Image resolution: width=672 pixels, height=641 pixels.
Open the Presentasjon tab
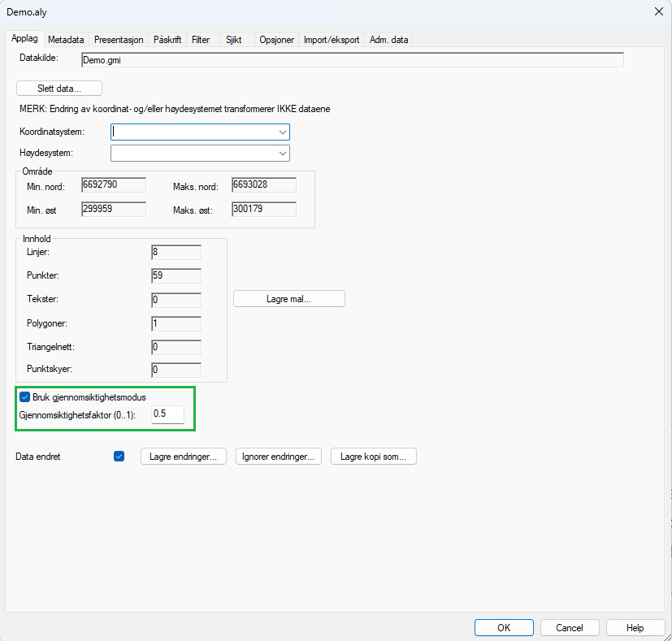119,39
